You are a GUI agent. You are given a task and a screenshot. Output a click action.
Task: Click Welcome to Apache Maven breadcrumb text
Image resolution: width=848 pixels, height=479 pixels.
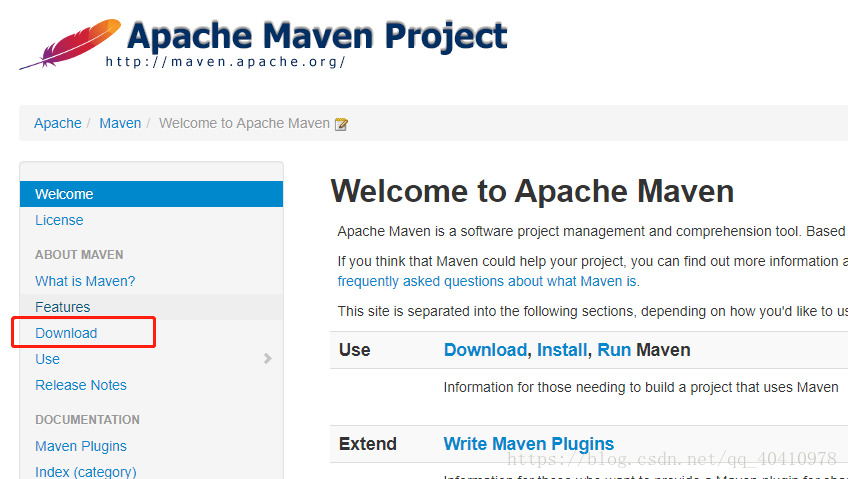pyautogui.click(x=244, y=123)
